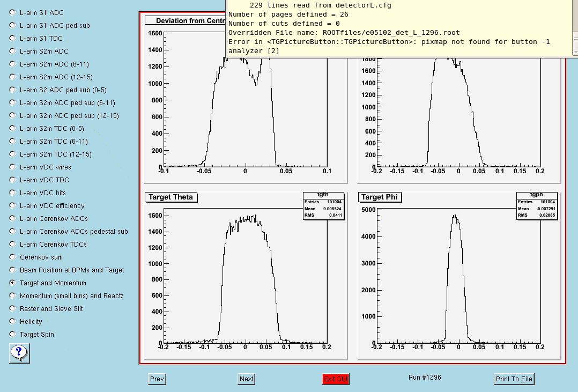Go to the previous page with Prev
578x392 pixels.
click(x=157, y=379)
